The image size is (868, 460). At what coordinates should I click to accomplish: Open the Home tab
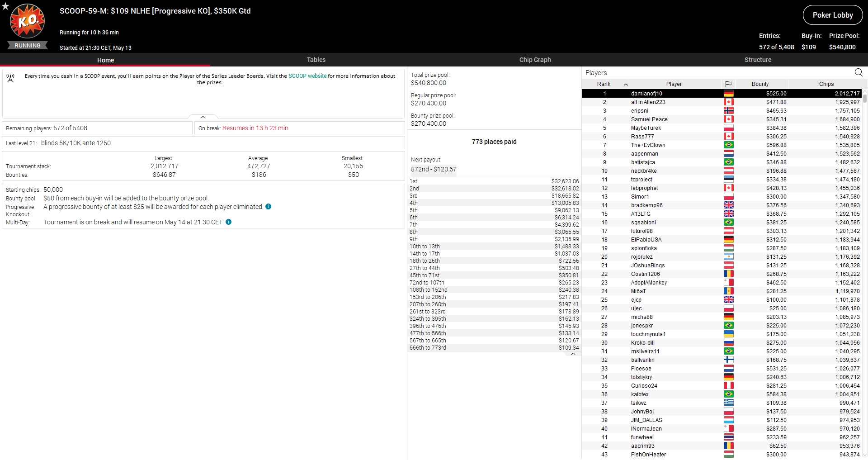point(105,60)
